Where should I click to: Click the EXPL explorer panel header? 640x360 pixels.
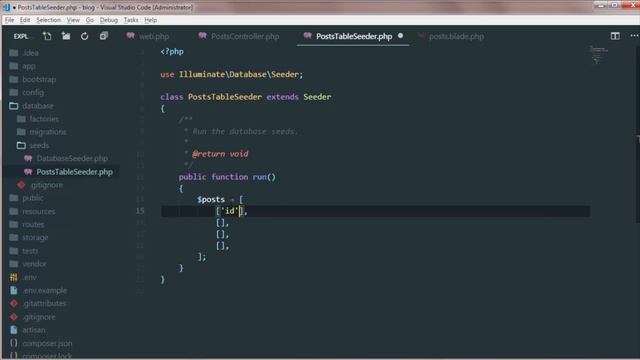tap(21, 36)
